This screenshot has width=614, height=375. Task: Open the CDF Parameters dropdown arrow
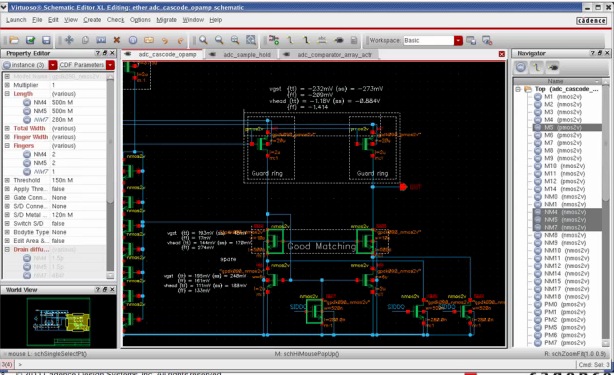[x=110, y=65]
